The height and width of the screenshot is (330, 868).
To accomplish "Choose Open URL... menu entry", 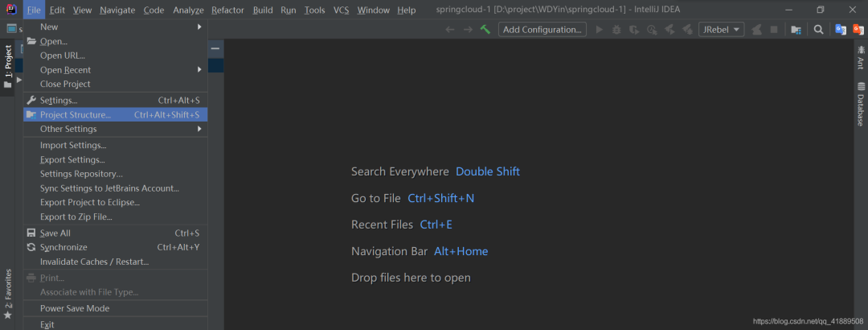I will (115, 56).
